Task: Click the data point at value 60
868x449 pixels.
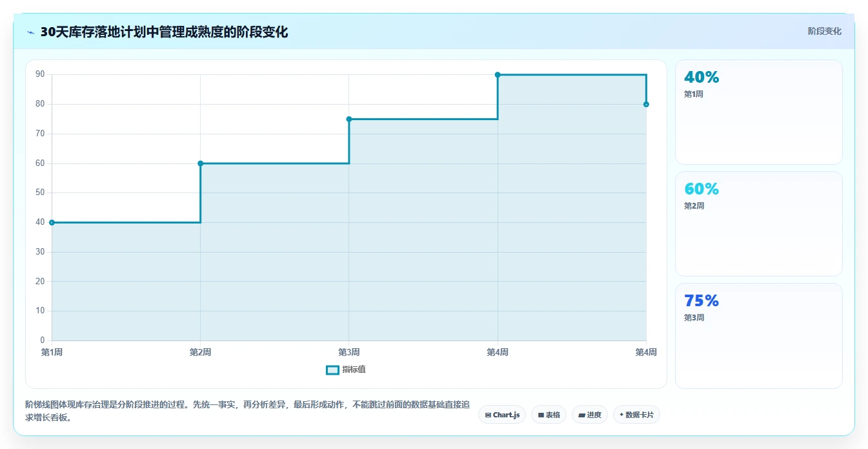Action: coord(201,163)
